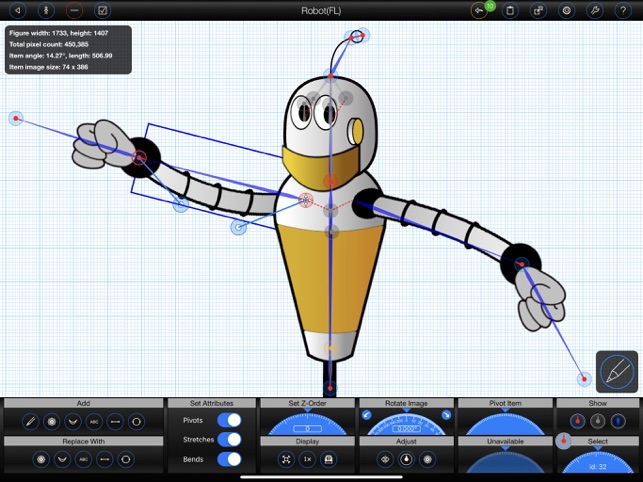Image resolution: width=643 pixels, height=482 pixels.
Task: Rotate image counter-clockwise with left arrow button
Action: click(367, 415)
